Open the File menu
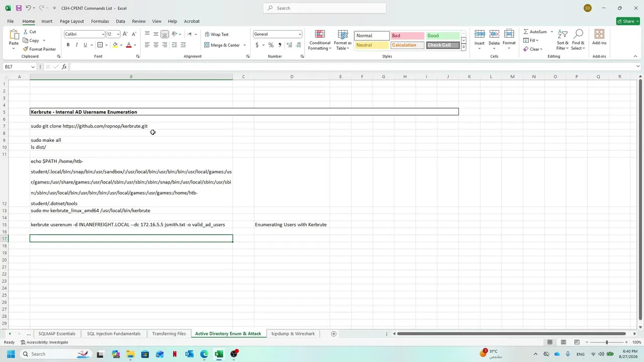Image resolution: width=644 pixels, height=362 pixels. pyautogui.click(x=10, y=21)
